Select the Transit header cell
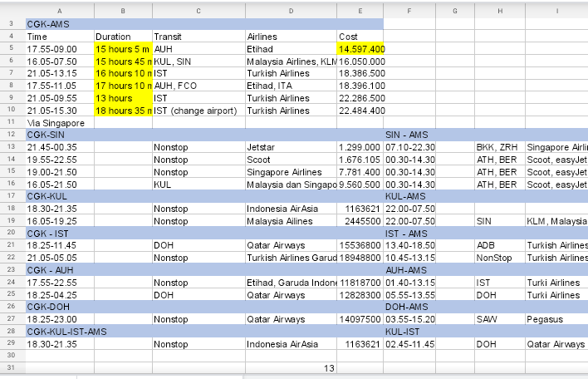 coord(198,37)
